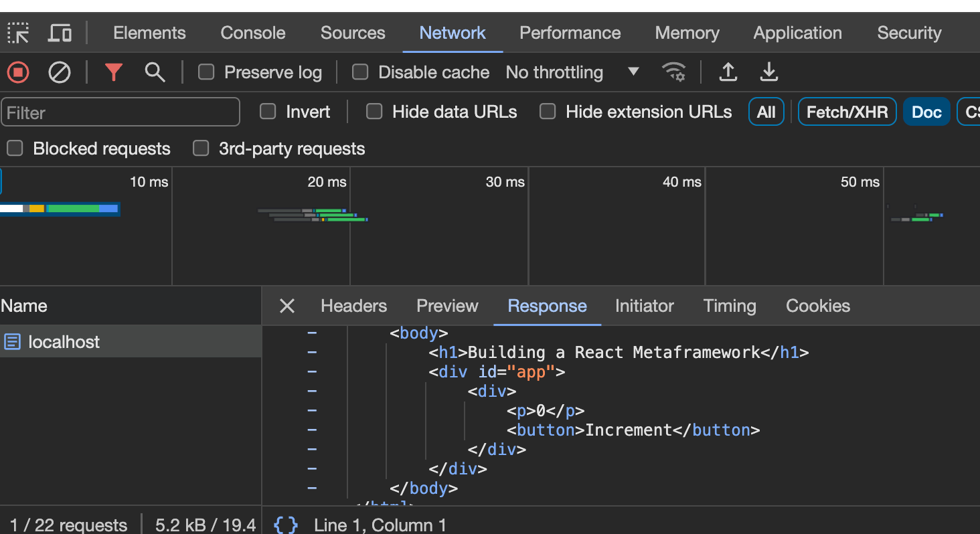Image resolution: width=980 pixels, height=534 pixels.
Task: Switch to the Memory panel
Action: pos(687,33)
